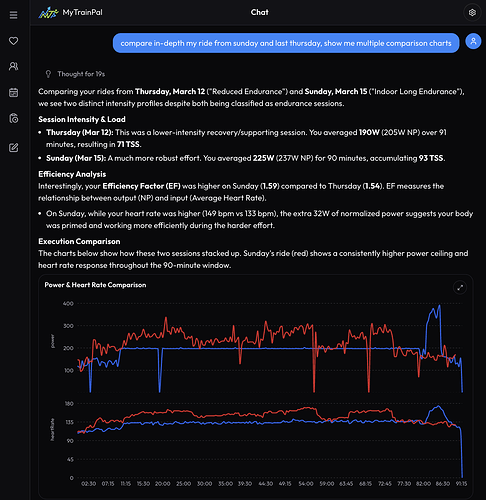Click the Chat header title
The height and width of the screenshot is (500, 486).
point(259,12)
